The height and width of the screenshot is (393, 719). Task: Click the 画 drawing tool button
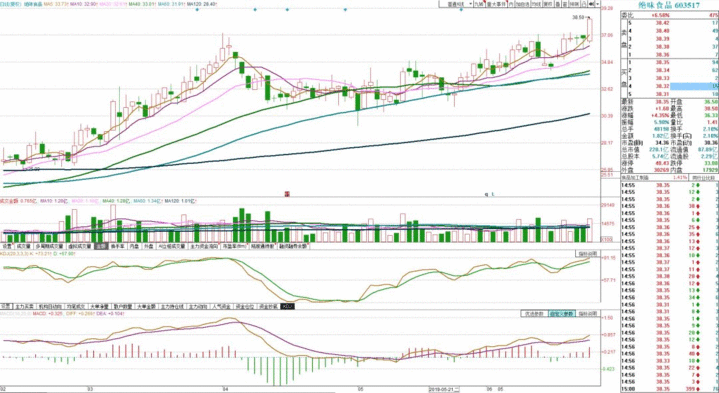(557, 3)
